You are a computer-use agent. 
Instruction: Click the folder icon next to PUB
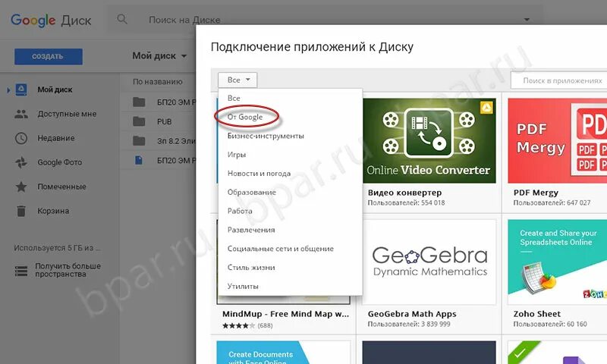tap(139, 121)
